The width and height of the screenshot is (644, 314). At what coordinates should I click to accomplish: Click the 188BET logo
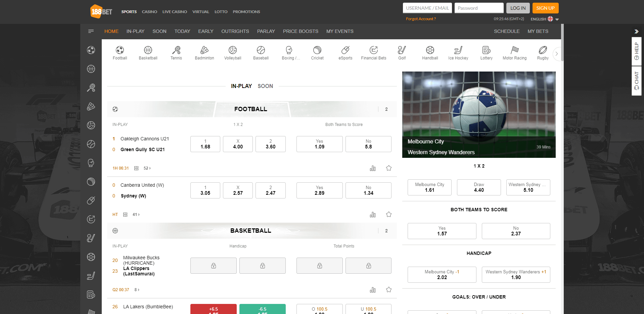point(101,11)
